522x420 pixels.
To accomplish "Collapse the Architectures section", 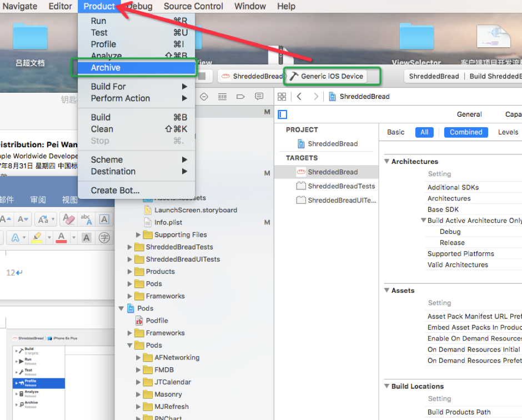I will (387, 161).
